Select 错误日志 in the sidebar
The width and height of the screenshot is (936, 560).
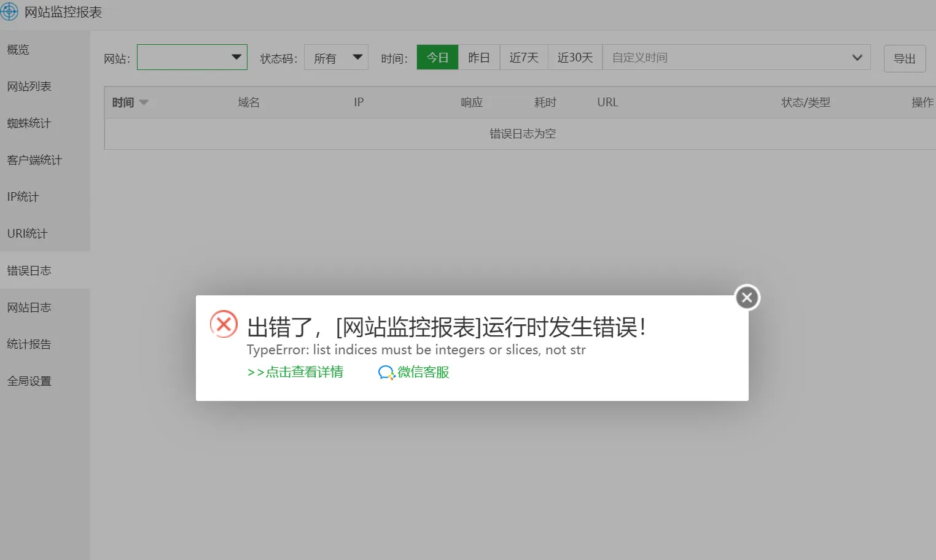45,270
